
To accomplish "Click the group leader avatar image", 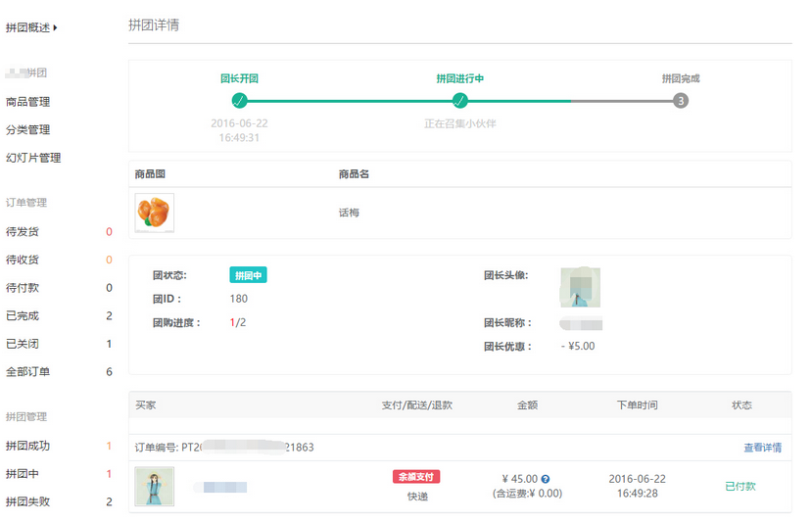I will pos(581,287).
